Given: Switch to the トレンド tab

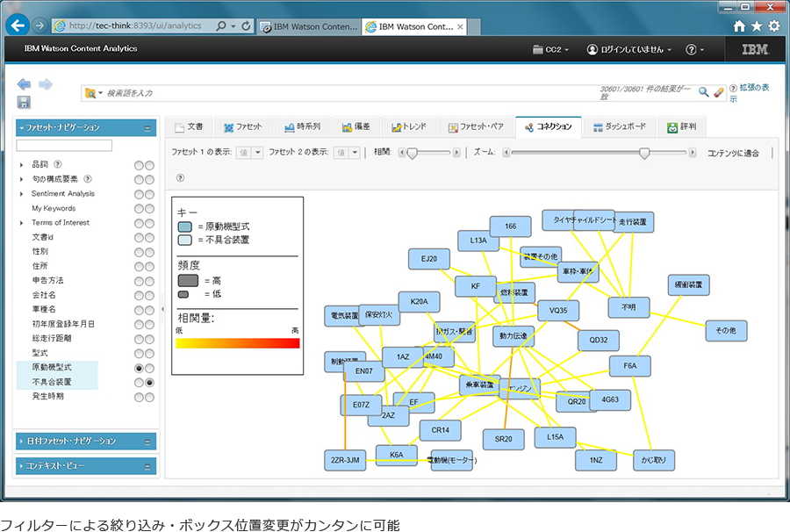Looking at the screenshot, I should pos(409,127).
